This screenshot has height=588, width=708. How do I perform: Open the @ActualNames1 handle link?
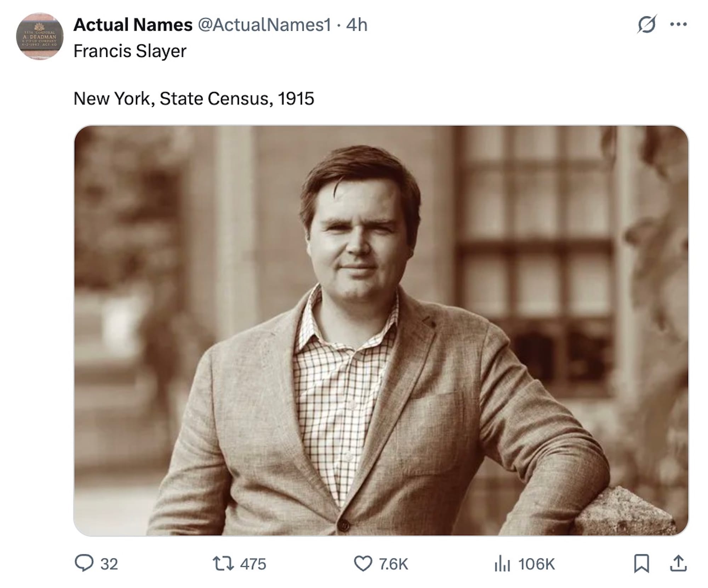[264, 25]
